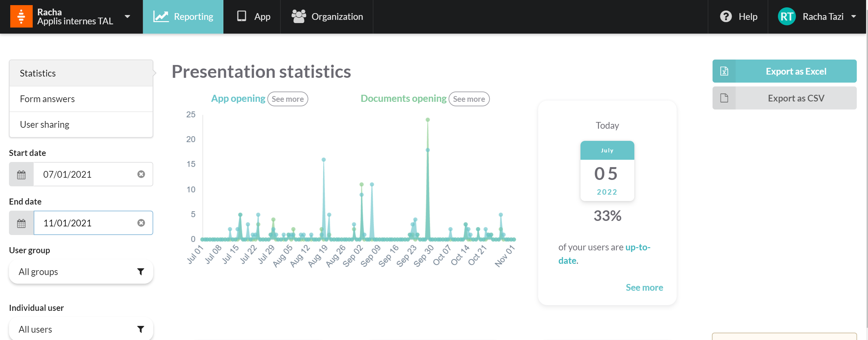The image size is (868, 340).
Task: Open the Start date calendar icon
Action: tap(21, 174)
